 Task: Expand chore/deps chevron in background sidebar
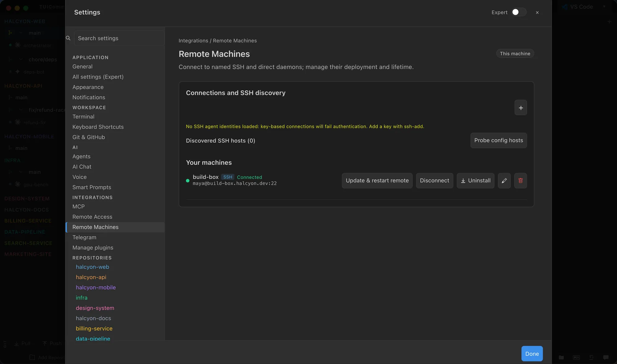click(x=21, y=59)
